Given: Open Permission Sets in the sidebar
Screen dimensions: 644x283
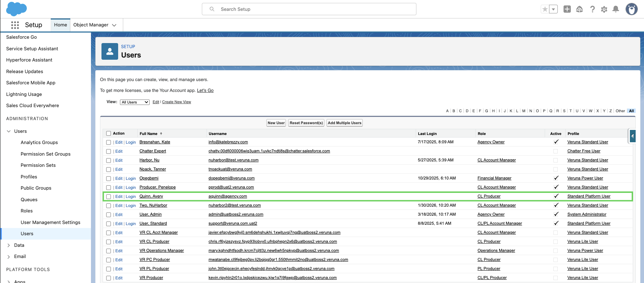Looking at the screenshot, I should [38, 165].
